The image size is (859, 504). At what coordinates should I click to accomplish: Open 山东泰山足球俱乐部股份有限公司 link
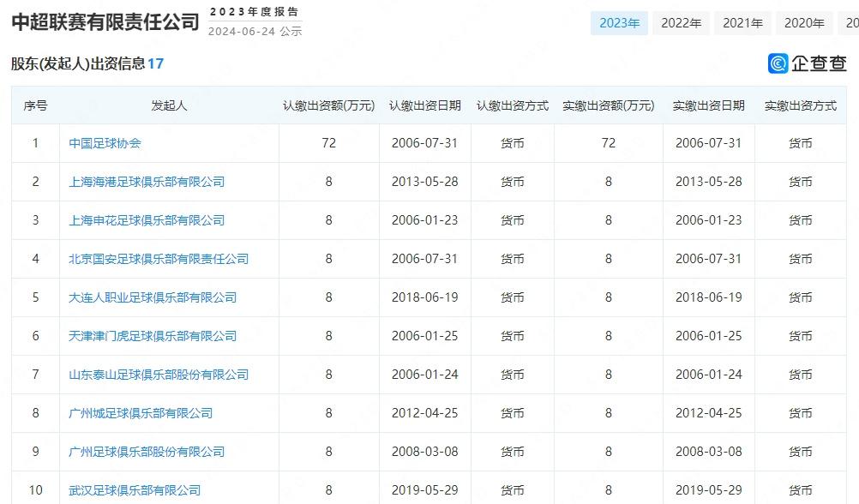point(159,375)
